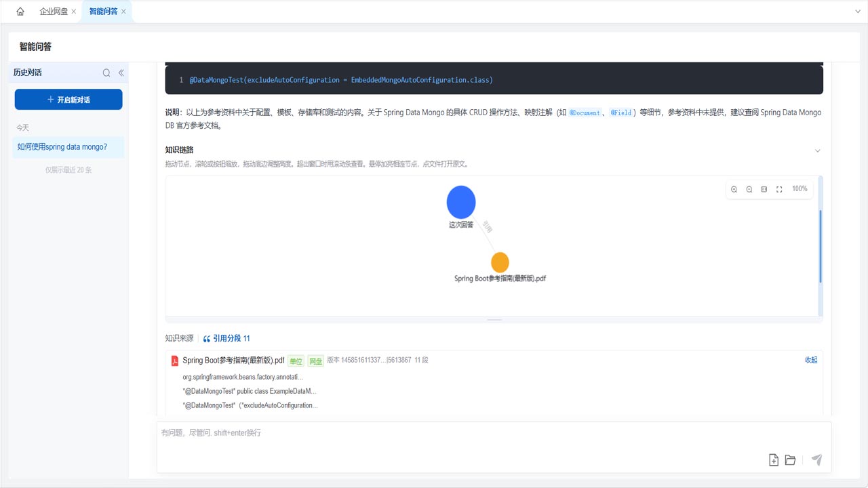Reset knowledge graph to actual size

(764, 189)
